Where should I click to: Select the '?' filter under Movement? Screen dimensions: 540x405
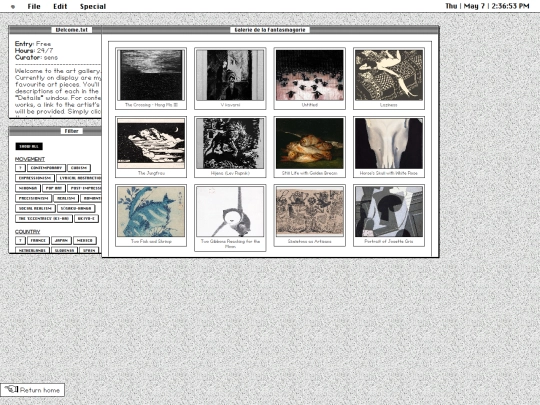pyautogui.click(x=20, y=168)
